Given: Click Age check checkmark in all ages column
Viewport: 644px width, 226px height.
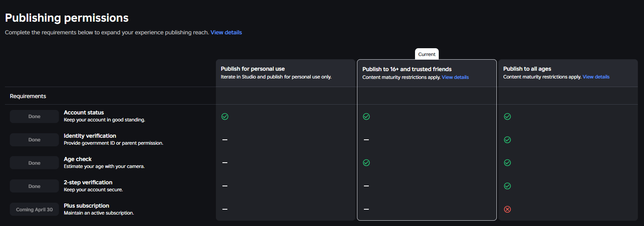Looking at the screenshot, I should tap(507, 163).
